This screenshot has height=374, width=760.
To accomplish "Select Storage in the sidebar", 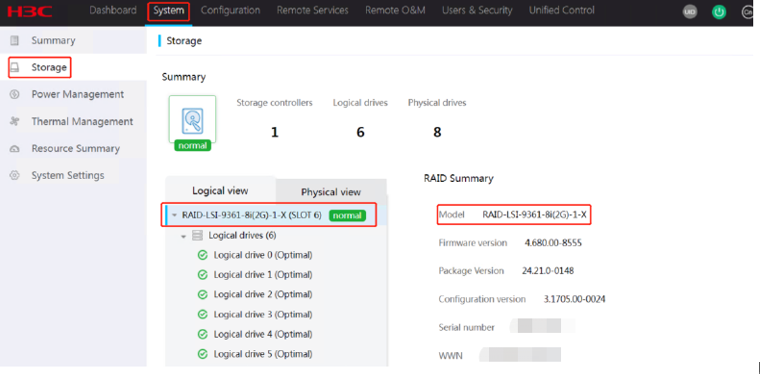I will [x=49, y=67].
